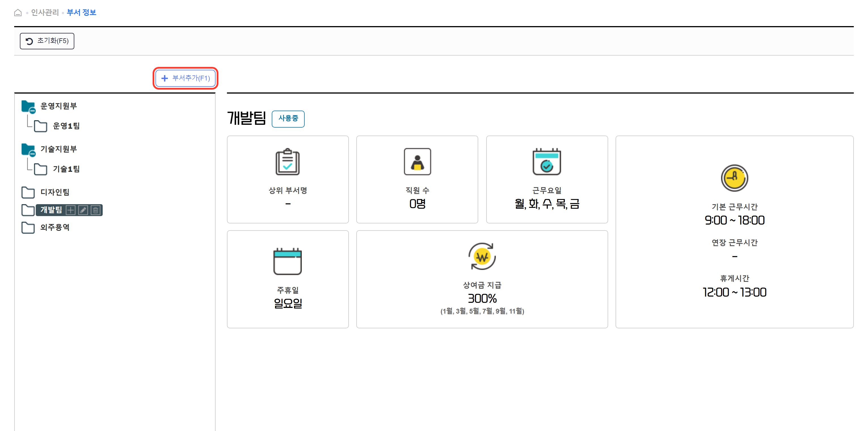
Task: Click the 일요일 weekly holiday value
Action: point(288,304)
